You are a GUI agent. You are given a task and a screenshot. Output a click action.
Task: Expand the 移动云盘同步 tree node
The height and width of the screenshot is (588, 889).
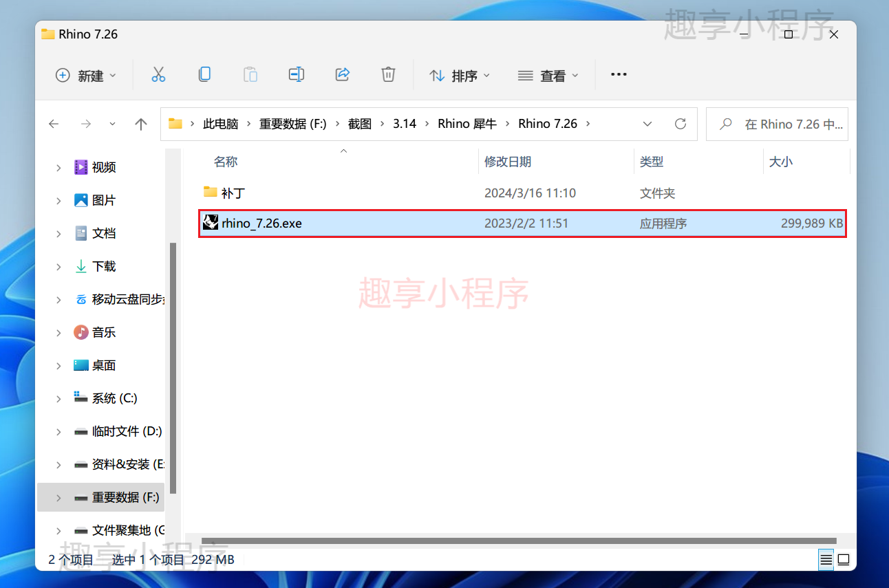[x=58, y=299]
